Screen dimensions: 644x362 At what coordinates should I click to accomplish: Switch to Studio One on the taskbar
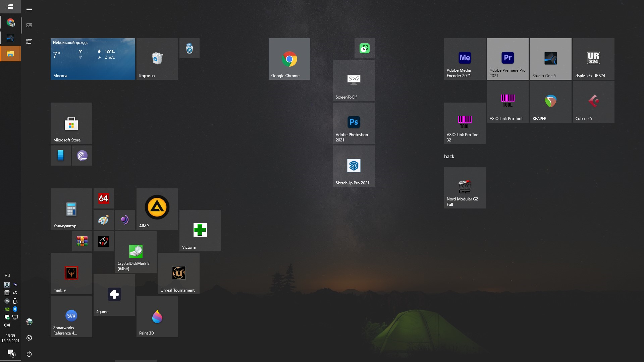pos(10,38)
